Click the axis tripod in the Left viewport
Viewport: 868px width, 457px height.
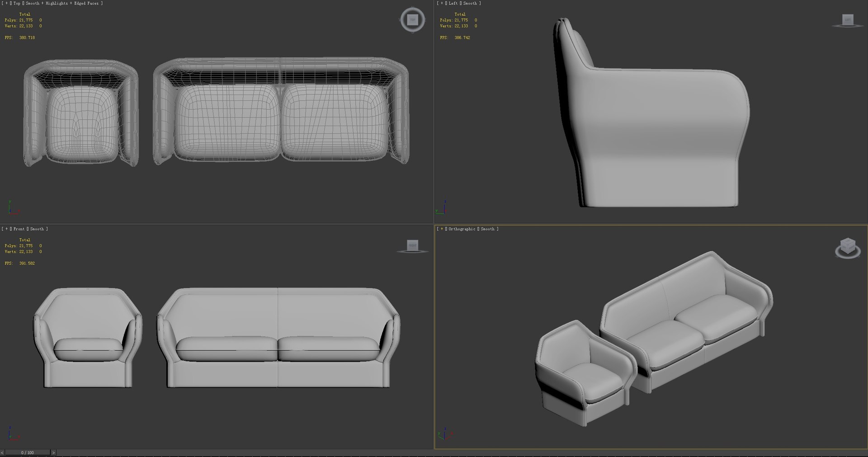441,207
